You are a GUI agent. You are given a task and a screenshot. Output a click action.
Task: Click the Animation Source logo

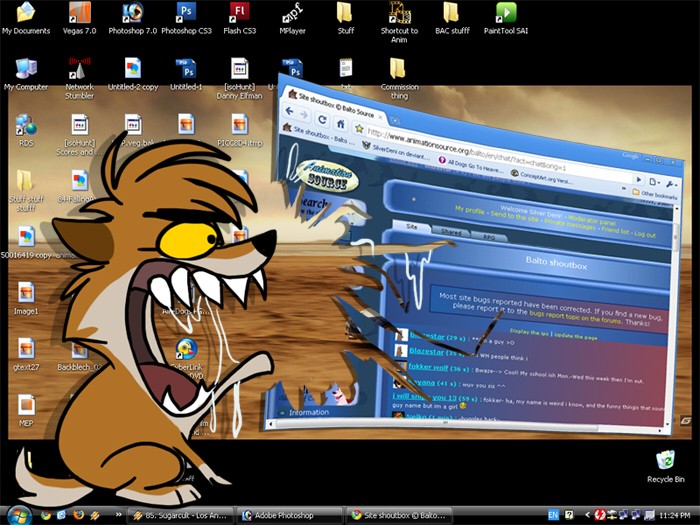327,176
